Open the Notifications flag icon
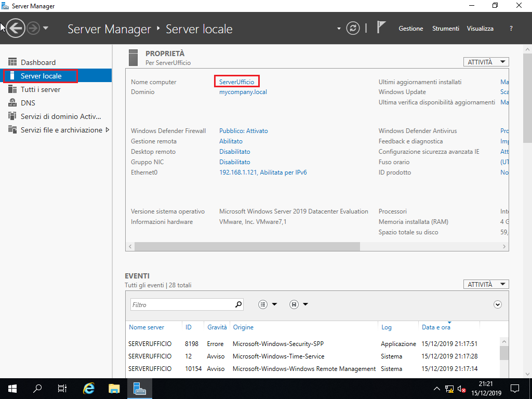532x399 pixels. click(381, 27)
